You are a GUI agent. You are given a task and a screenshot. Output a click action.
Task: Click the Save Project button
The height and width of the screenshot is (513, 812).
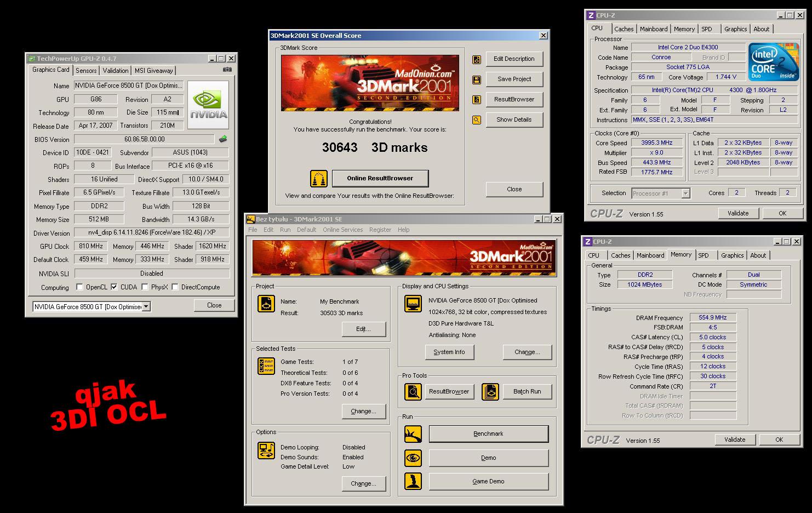point(514,79)
